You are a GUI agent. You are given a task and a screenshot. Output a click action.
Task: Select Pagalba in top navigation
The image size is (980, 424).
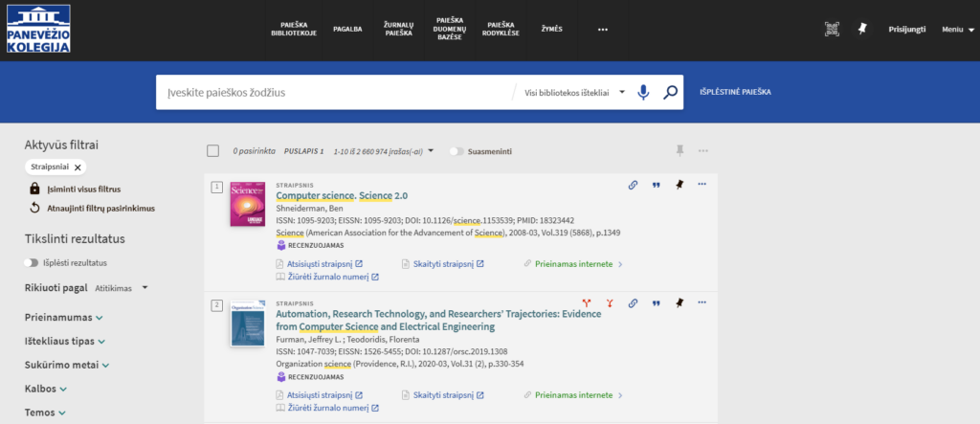tap(346, 29)
